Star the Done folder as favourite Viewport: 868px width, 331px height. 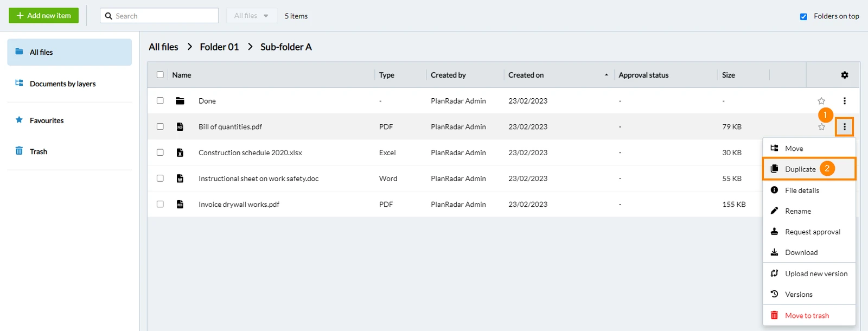pyautogui.click(x=821, y=101)
